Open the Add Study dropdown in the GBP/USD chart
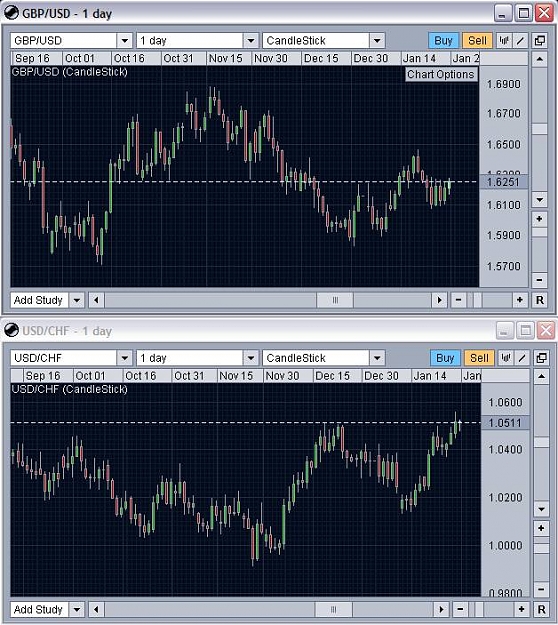This screenshot has width=558, height=625. tap(77, 300)
